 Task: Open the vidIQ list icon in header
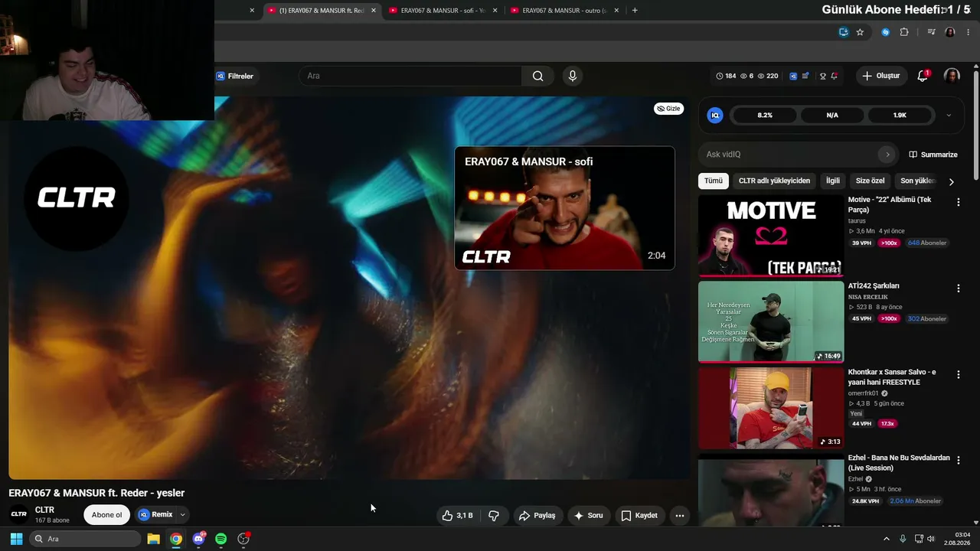tap(805, 76)
